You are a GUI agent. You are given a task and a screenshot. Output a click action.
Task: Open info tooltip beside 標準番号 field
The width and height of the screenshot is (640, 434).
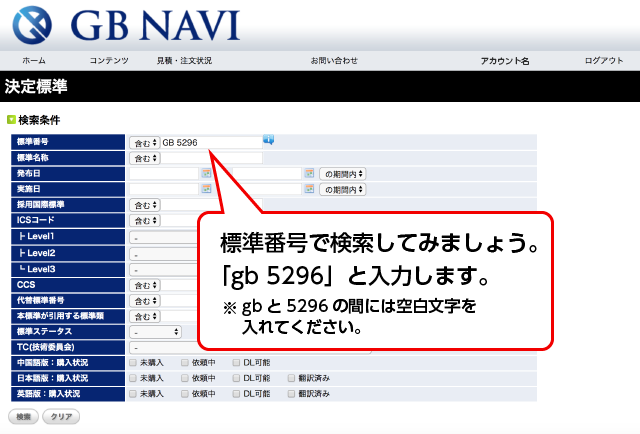269,140
